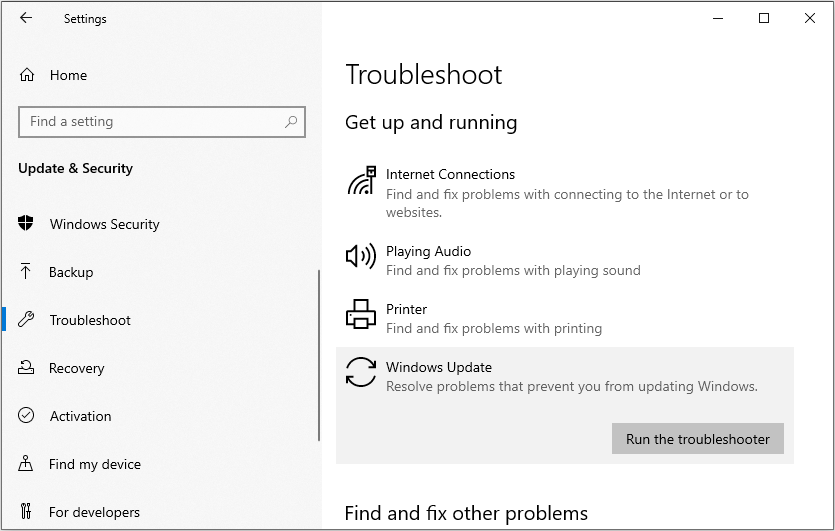Click the back arrow icon
The width and height of the screenshot is (835, 531).
click(26, 18)
